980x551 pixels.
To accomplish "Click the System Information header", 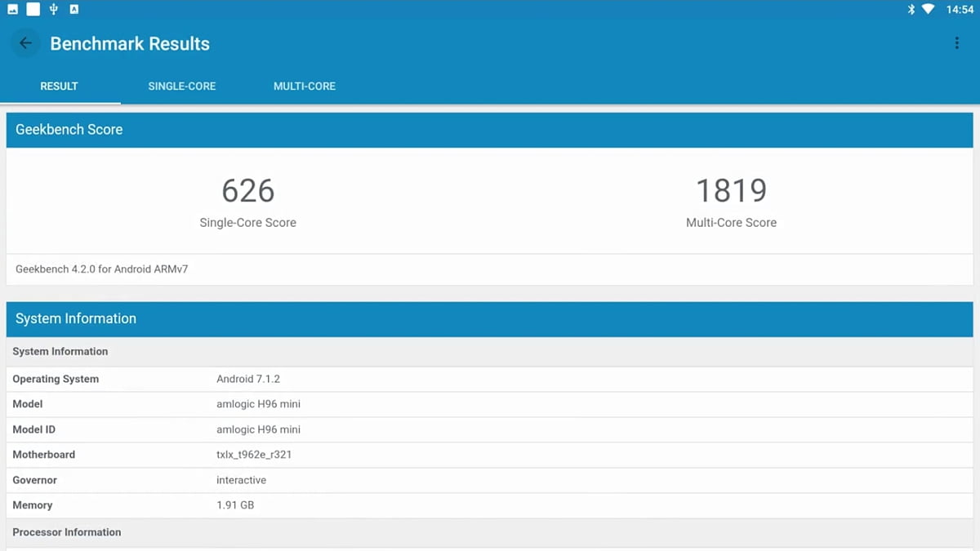I will [75, 318].
